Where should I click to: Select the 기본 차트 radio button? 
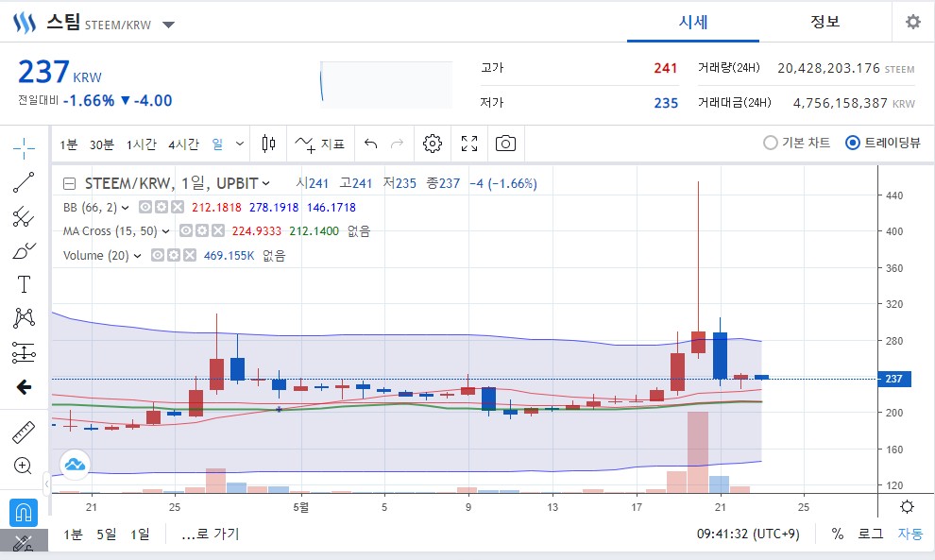[771, 144]
